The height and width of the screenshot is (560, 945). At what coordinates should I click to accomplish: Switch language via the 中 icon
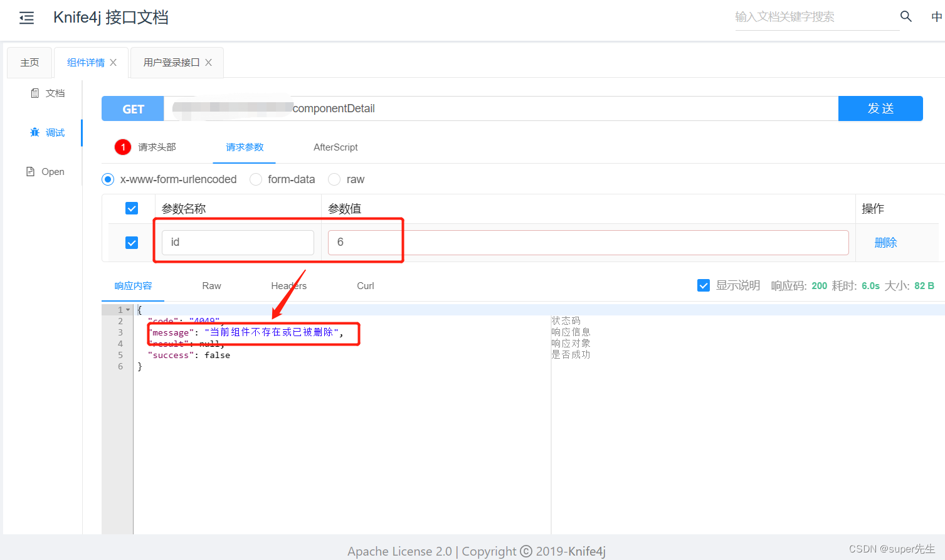936,17
